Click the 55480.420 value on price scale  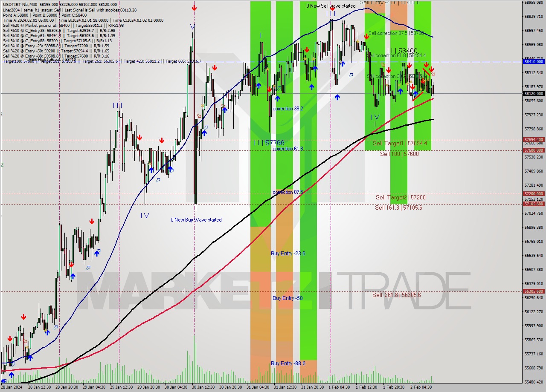(534, 382)
